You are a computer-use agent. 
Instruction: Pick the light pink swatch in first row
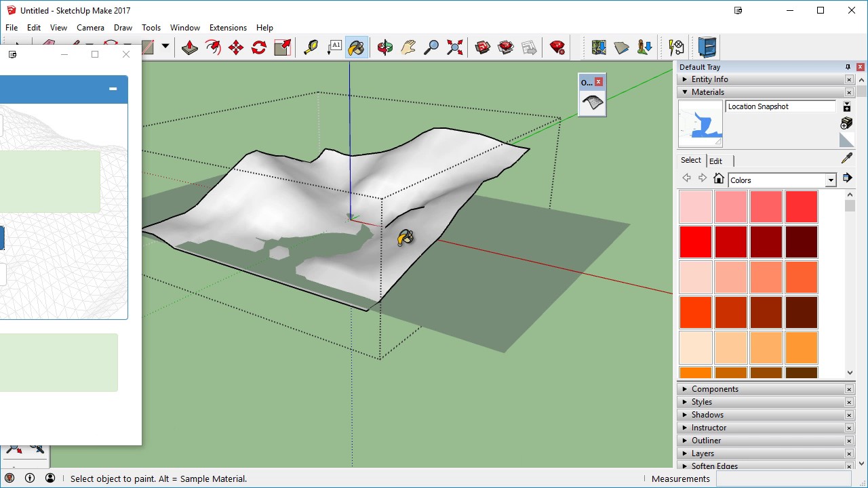(696, 207)
